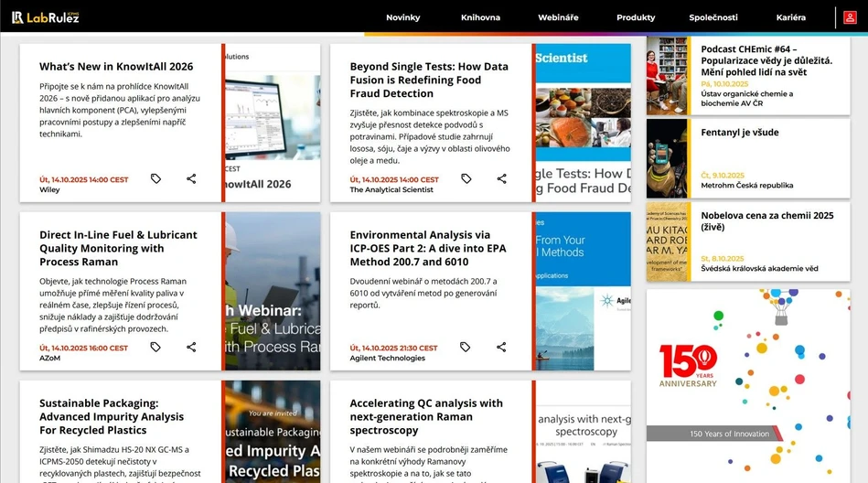Open Webináře menu item
Screen dimensions: 868x483
click(558, 17)
